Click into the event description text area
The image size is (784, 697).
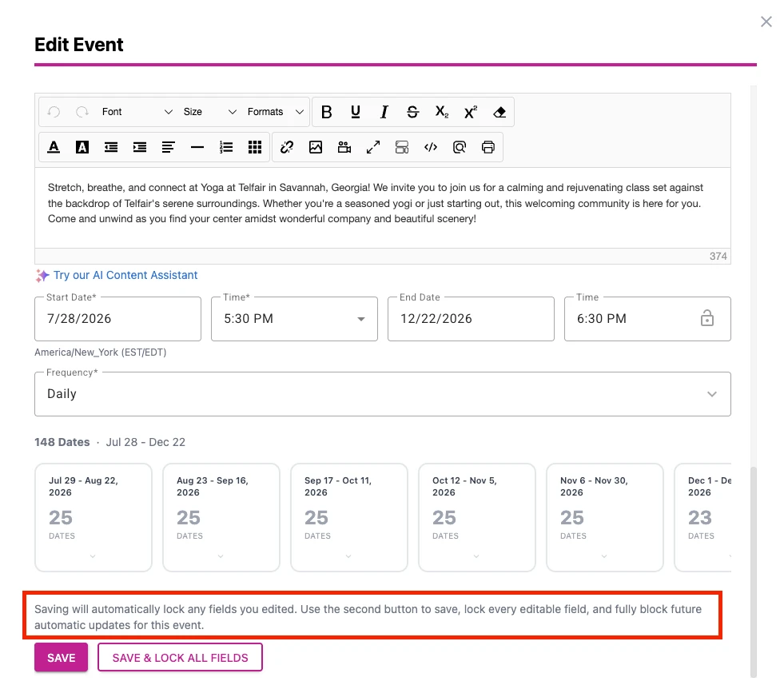[x=383, y=208]
